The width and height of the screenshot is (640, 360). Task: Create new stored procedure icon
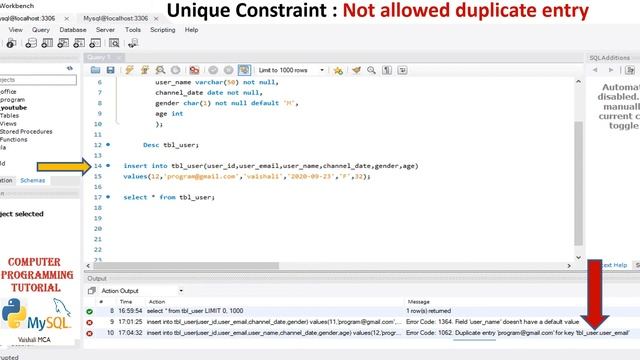[x=79, y=43]
